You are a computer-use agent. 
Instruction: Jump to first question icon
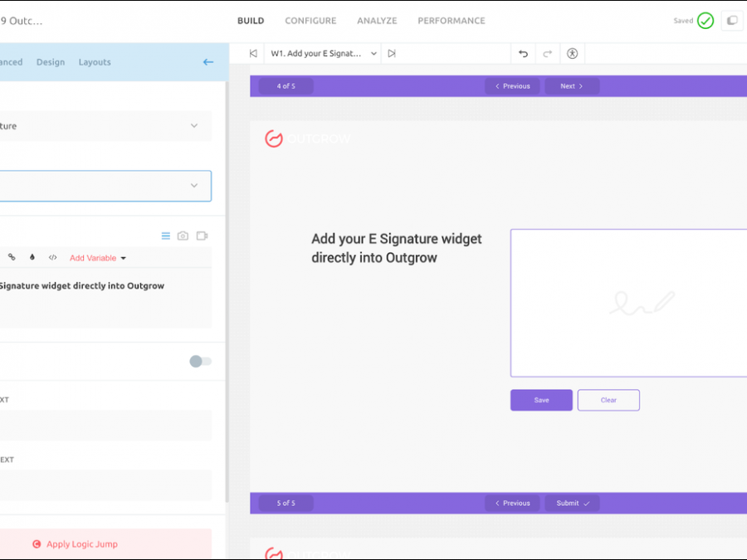253,53
